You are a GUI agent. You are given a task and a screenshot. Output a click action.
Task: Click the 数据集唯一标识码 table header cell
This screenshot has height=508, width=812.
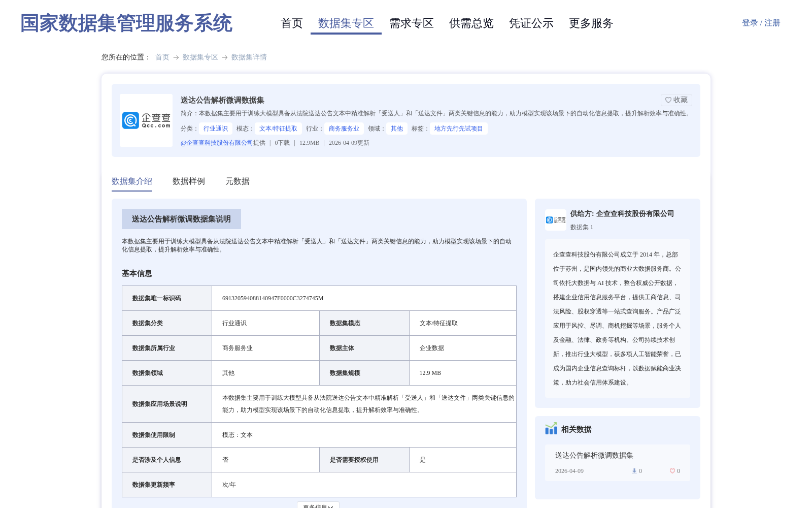coord(167,298)
